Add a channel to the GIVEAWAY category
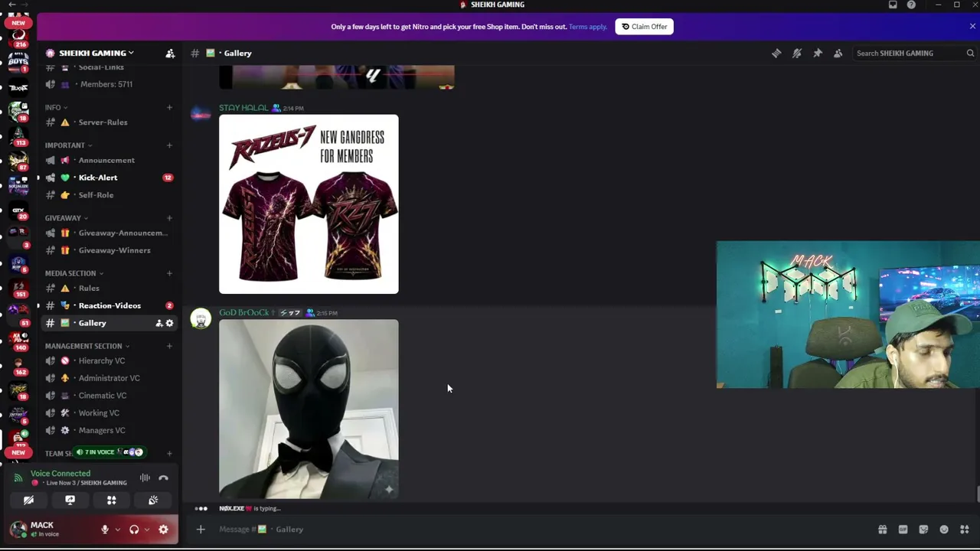This screenshot has width=980, height=551. pyautogui.click(x=169, y=218)
